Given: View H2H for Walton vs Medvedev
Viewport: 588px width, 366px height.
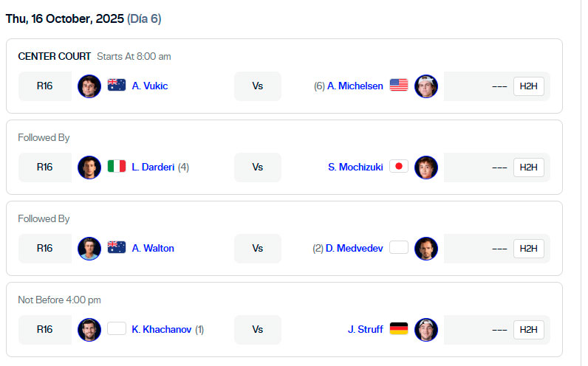Looking at the screenshot, I should coord(528,249).
